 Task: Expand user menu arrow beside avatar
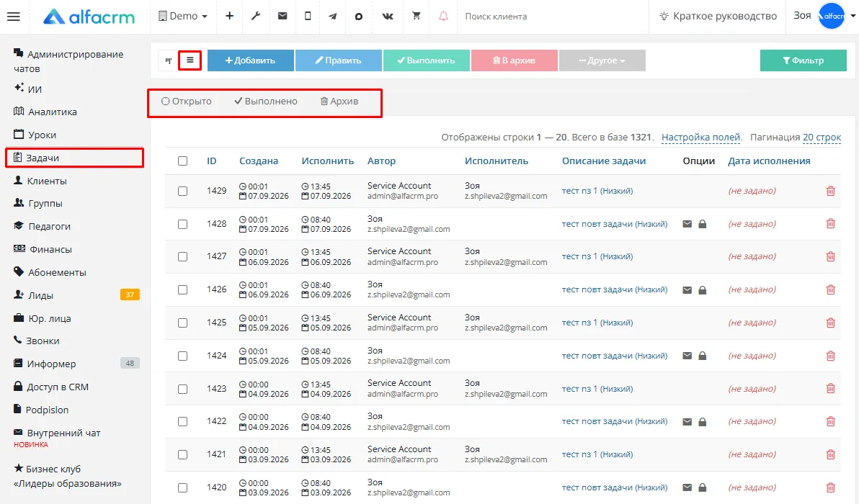click(x=853, y=17)
